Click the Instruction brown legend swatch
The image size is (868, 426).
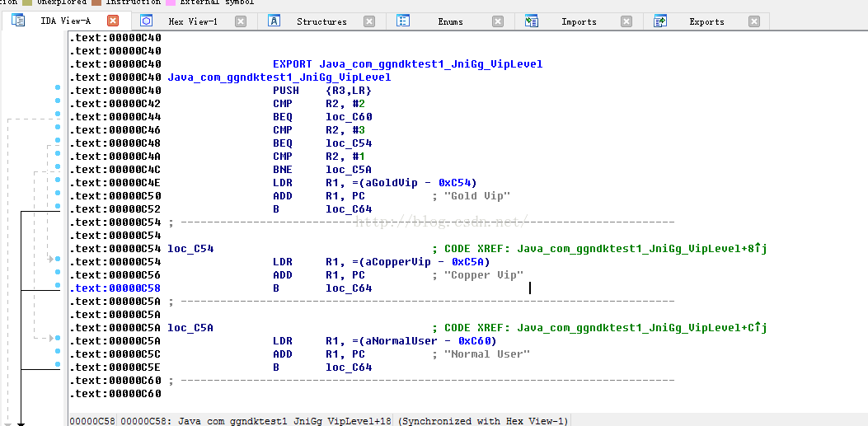click(x=96, y=2)
